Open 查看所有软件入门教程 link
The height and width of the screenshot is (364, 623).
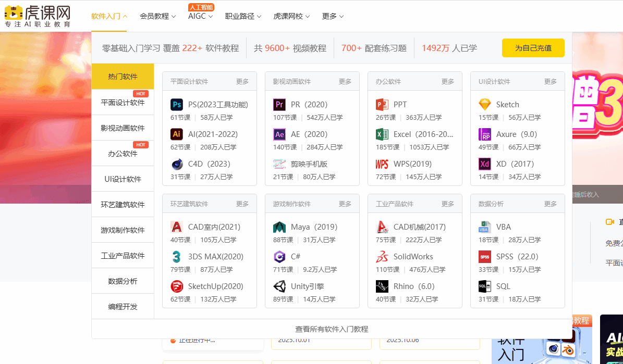[x=332, y=329]
